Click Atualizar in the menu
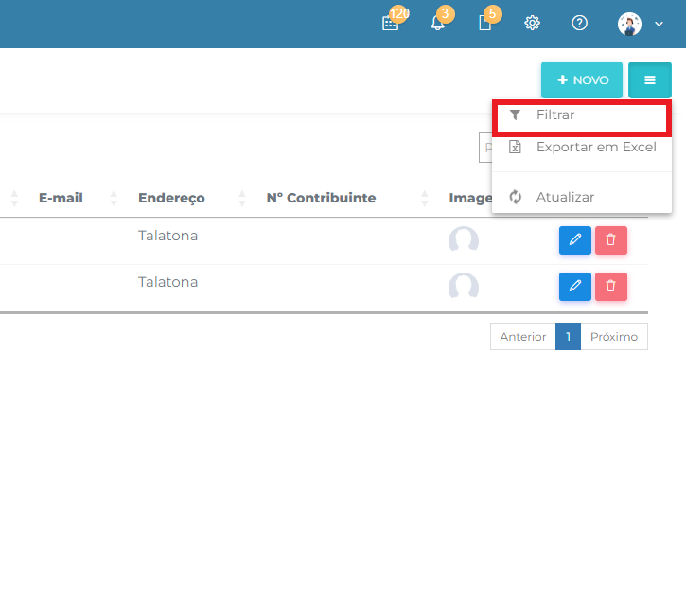 565,197
